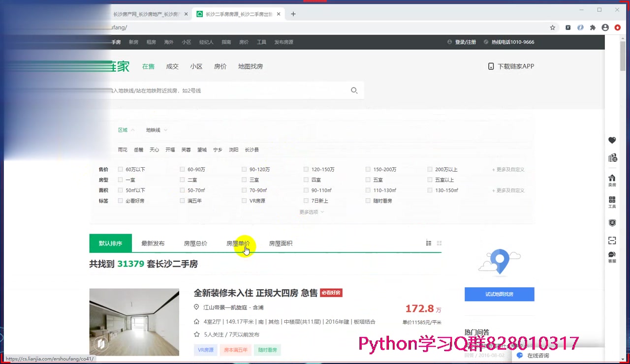The width and height of the screenshot is (630, 364).
Task: Check the 随时看房 tag box
Action: [368, 201]
